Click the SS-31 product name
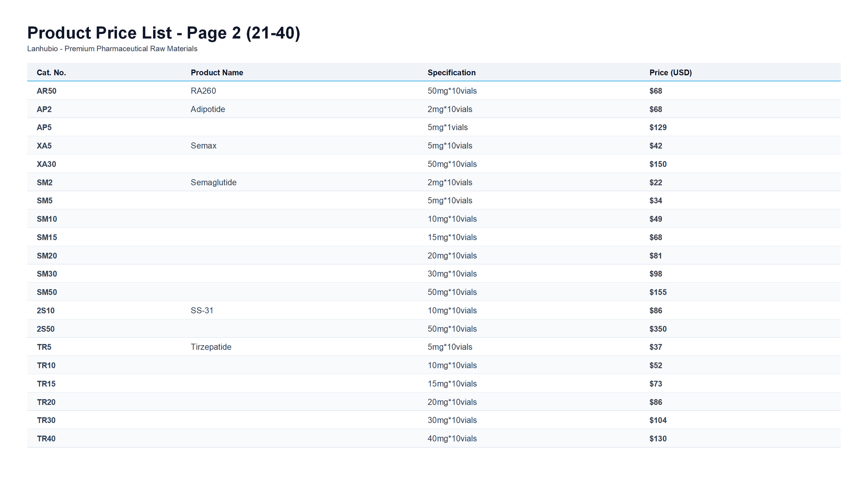Screen dimensions: 868x488 pyautogui.click(x=202, y=311)
